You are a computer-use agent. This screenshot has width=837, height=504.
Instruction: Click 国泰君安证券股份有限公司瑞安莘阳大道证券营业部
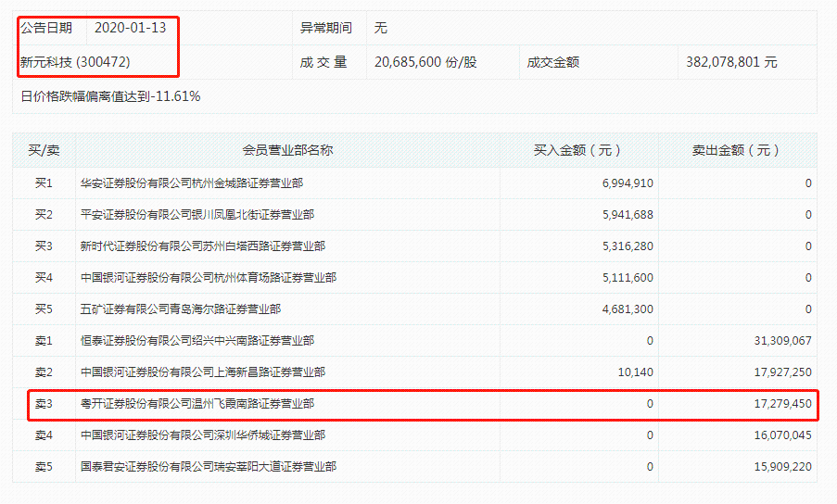tap(209, 467)
